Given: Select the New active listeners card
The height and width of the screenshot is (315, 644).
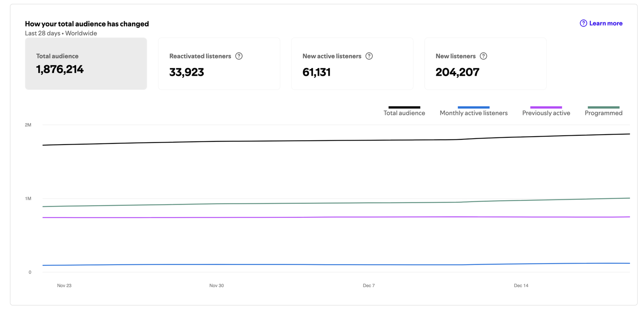Looking at the screenshot, I should 352,64.
